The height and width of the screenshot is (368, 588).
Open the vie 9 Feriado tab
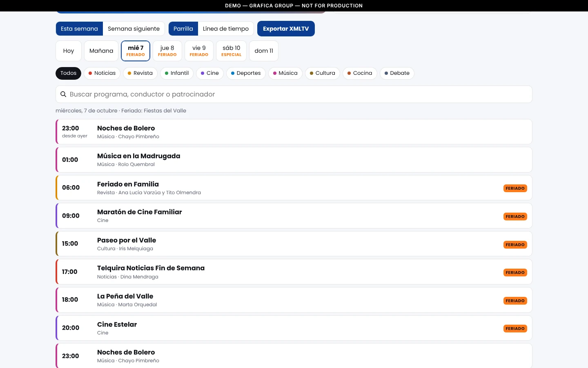(199, 51)
